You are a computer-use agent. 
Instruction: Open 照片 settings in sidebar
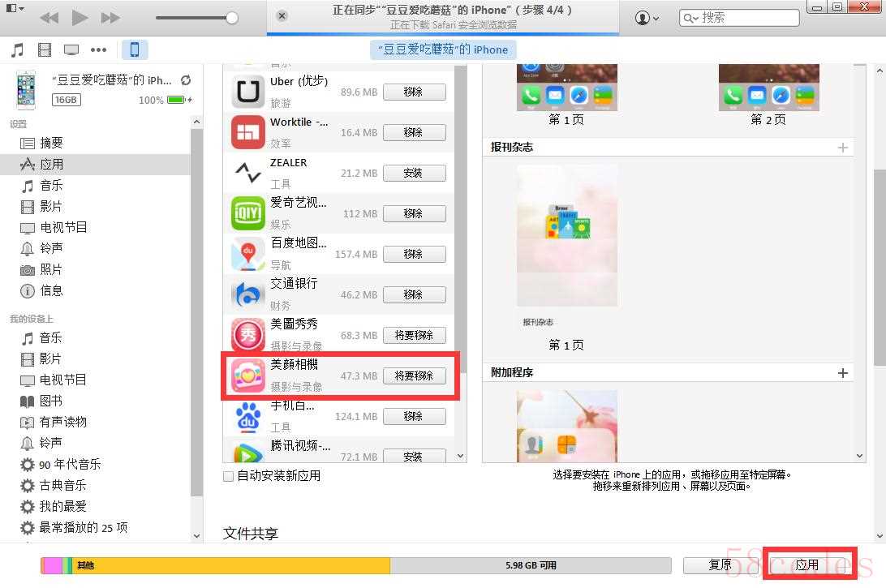point(51,269)
